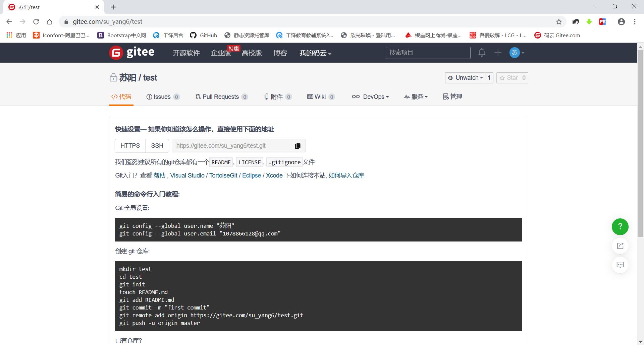This screenshot has height=345, width=644.
Task: Open the floating feedback chat icon
Action: click(x=620, y=265)
